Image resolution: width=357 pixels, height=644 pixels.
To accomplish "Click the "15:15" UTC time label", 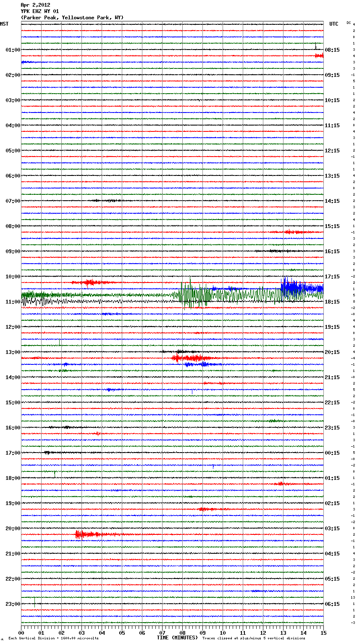I will pyautogui.click(x=332, y=226).
